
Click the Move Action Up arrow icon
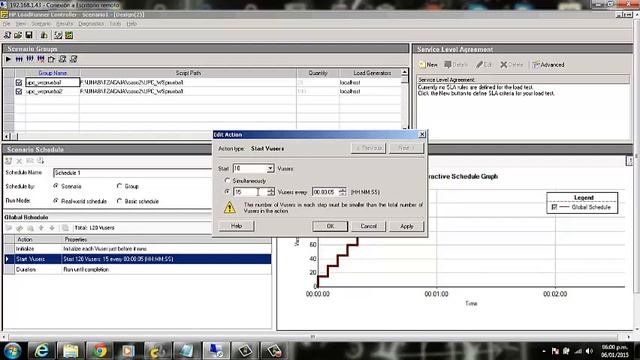point(41,228)
